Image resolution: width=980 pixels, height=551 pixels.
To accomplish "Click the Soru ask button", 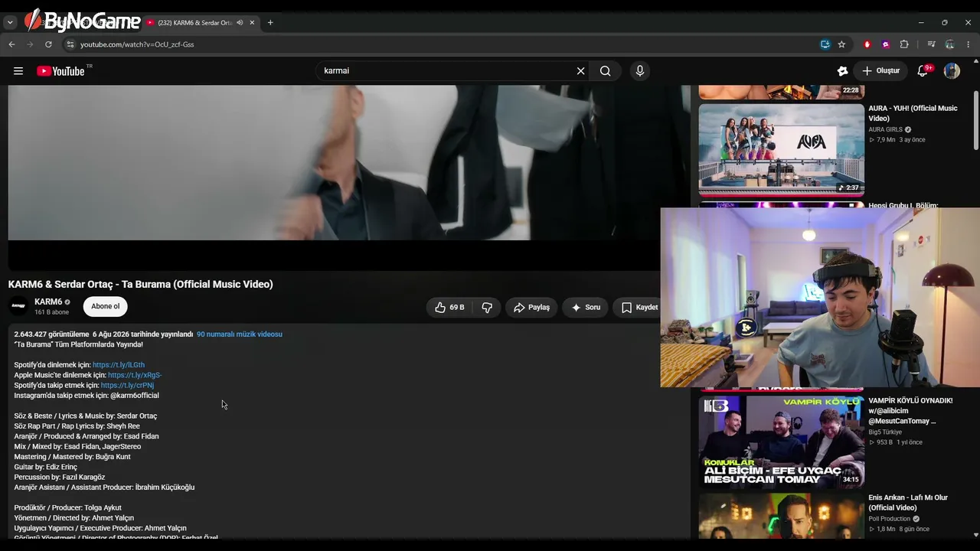I will 586,308.
